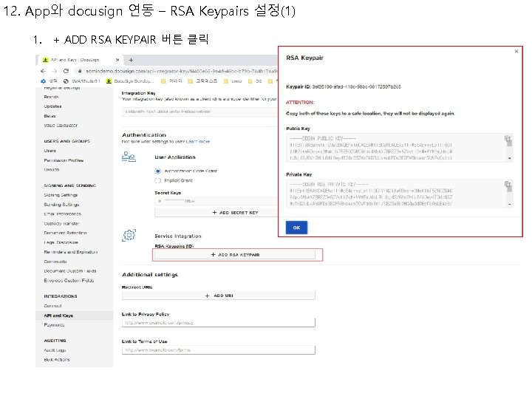Image resolution: width=532 pixels, height=399 pixels.
Task: Click the browser address bar URL
Action: 182,71
